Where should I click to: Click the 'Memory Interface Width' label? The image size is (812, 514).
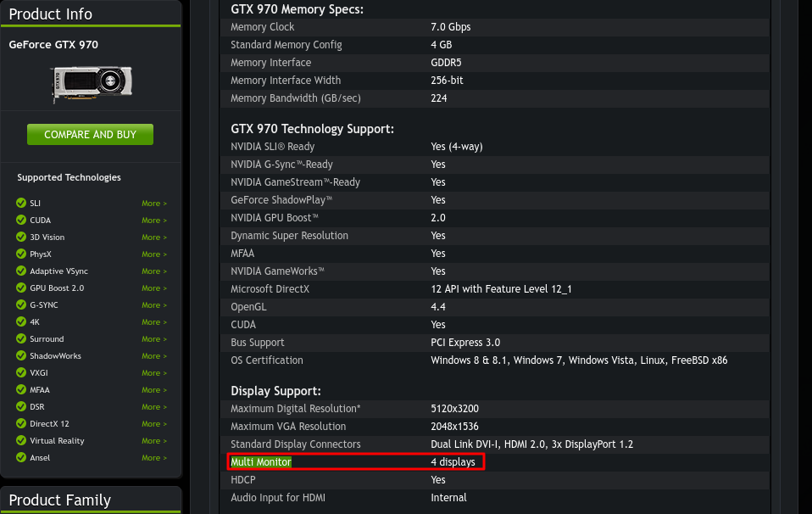(x=286, y=81)
